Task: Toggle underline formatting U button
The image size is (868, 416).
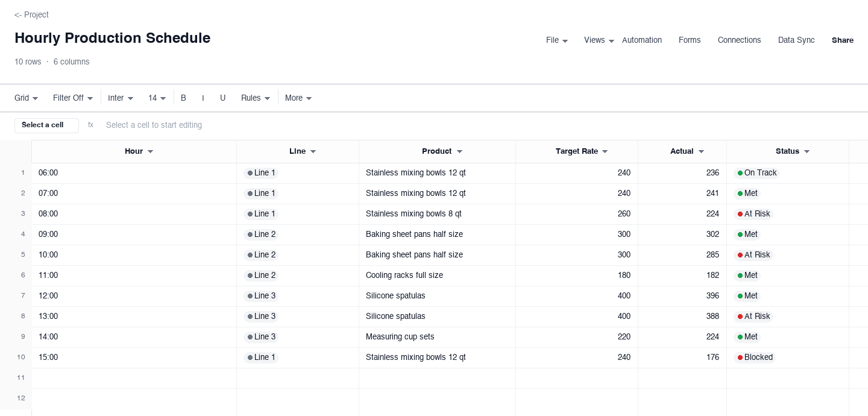Action: pyautogui.click(x=222, y=98)
